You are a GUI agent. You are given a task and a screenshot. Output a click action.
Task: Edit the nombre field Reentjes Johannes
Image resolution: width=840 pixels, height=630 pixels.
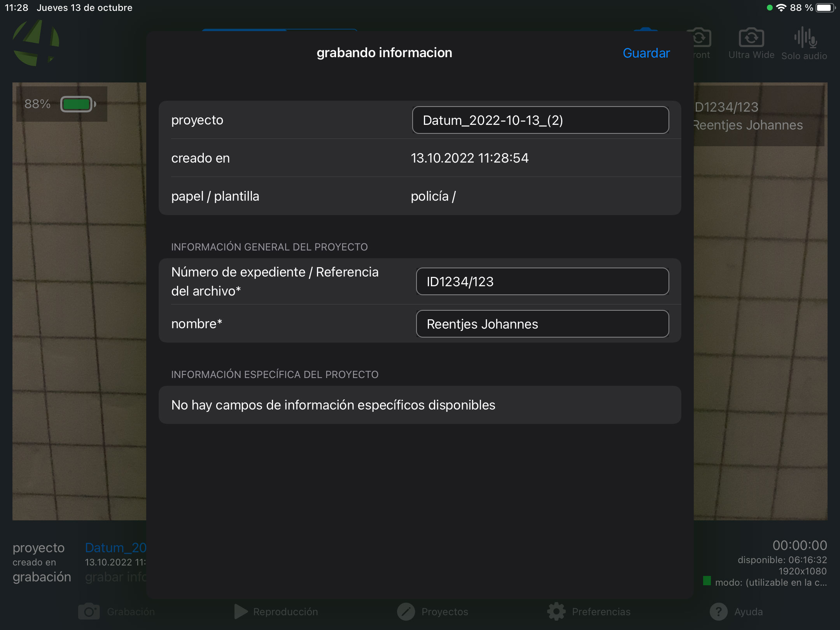coord(542,324)
